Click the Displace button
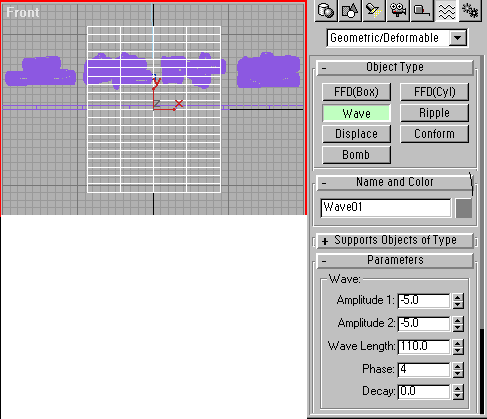 click(356, 134)
